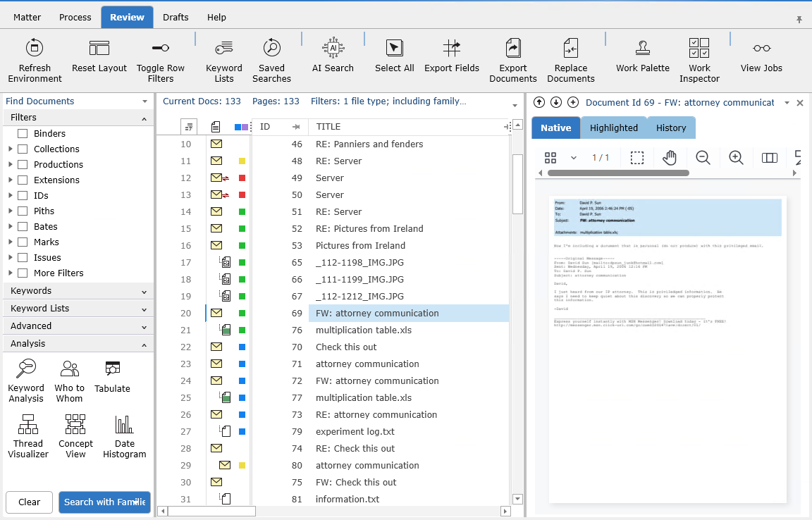The image size is (812, 520).
Task: Expand the More Filters tree node
Action: tap(11, 273)
